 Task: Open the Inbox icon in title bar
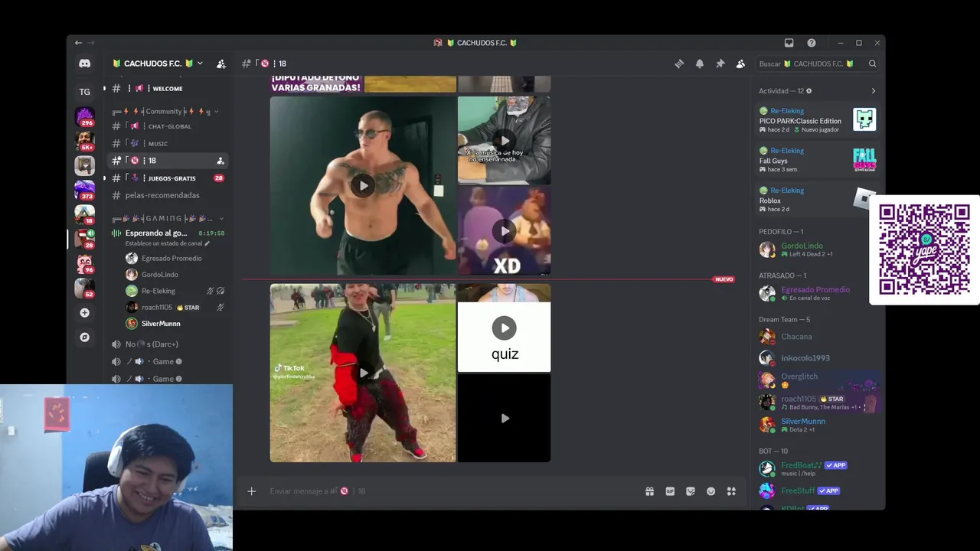click(789, 43)
